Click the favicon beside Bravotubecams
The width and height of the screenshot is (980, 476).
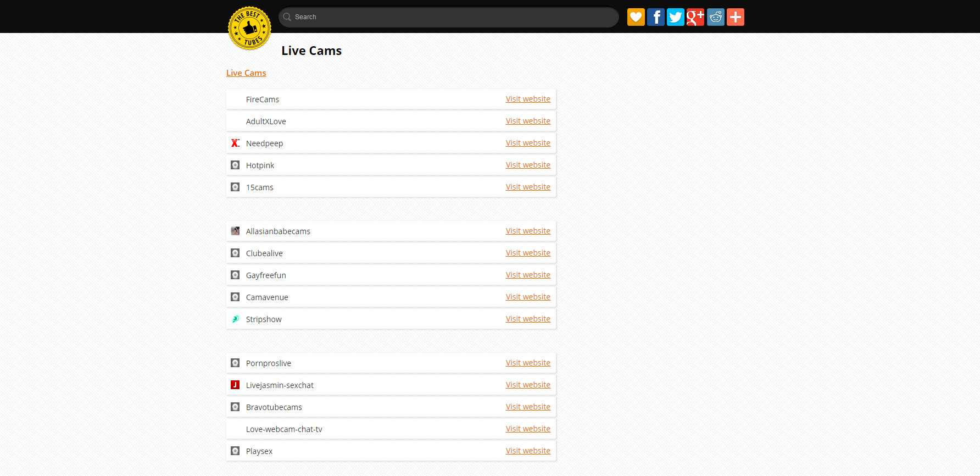(235, 407)
